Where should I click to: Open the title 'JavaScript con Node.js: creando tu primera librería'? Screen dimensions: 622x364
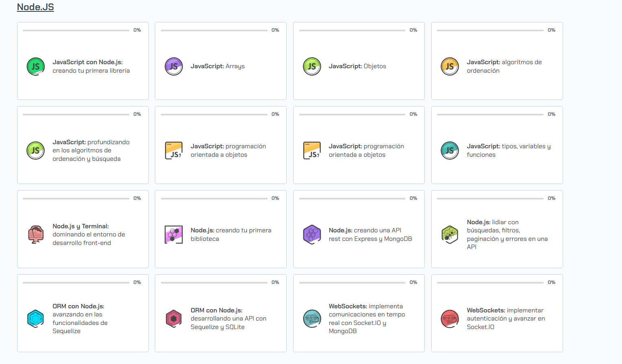(x=91, y=66)
